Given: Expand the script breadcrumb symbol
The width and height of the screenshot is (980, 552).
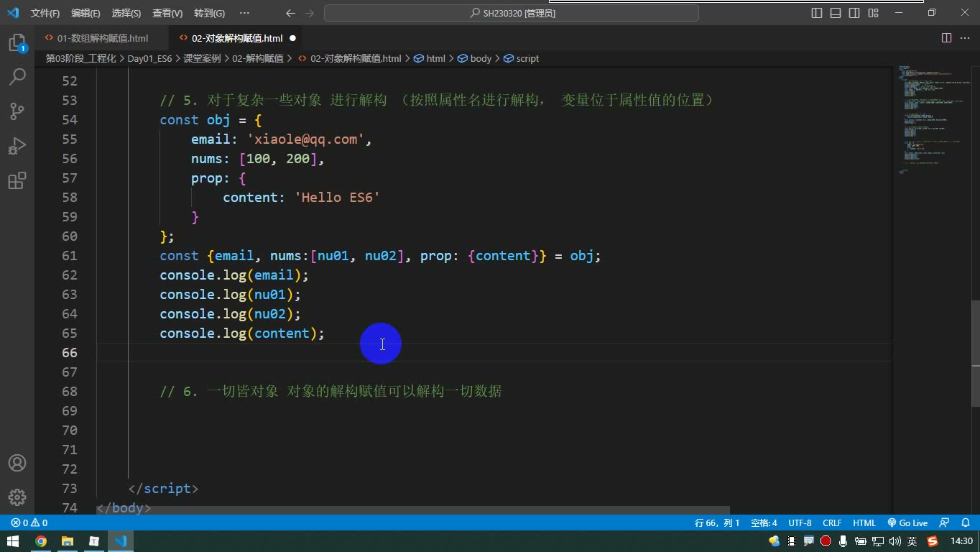Looking at the screenshot, I should coord(522,58).
